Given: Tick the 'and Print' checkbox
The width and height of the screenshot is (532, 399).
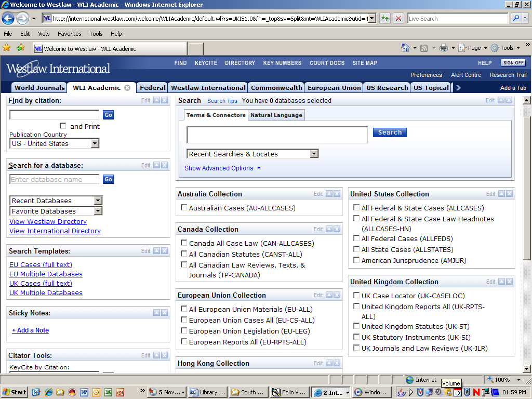Looking at the screenshot, I should (63, 126).
